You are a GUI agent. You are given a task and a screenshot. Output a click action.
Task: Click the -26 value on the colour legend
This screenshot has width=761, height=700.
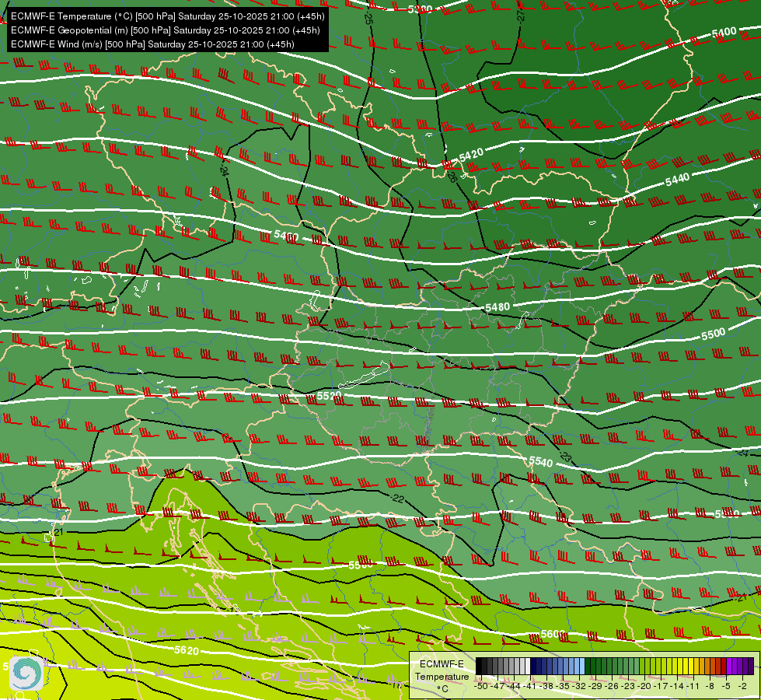pyautogui.click(x=612, y=686)
